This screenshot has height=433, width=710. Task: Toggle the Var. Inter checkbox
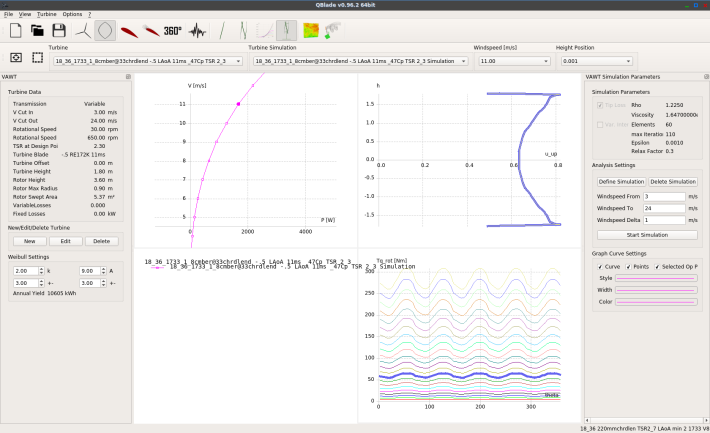[x=600, y=125]
